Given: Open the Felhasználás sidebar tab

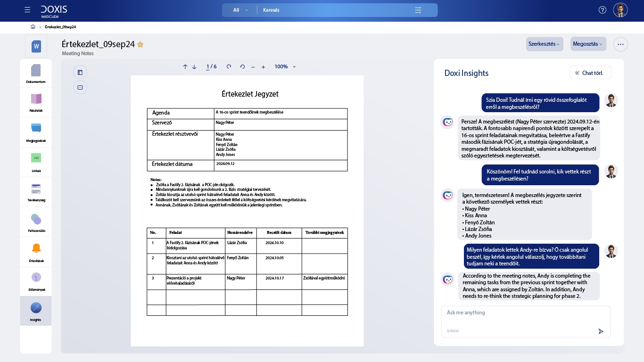Looking at the screenshot, I should pos(36,222).
